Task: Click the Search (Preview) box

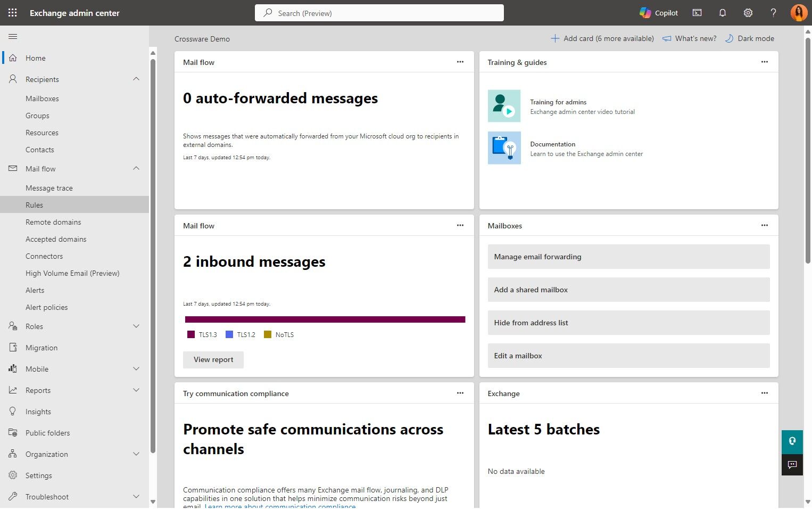Action: pos(379,13)
